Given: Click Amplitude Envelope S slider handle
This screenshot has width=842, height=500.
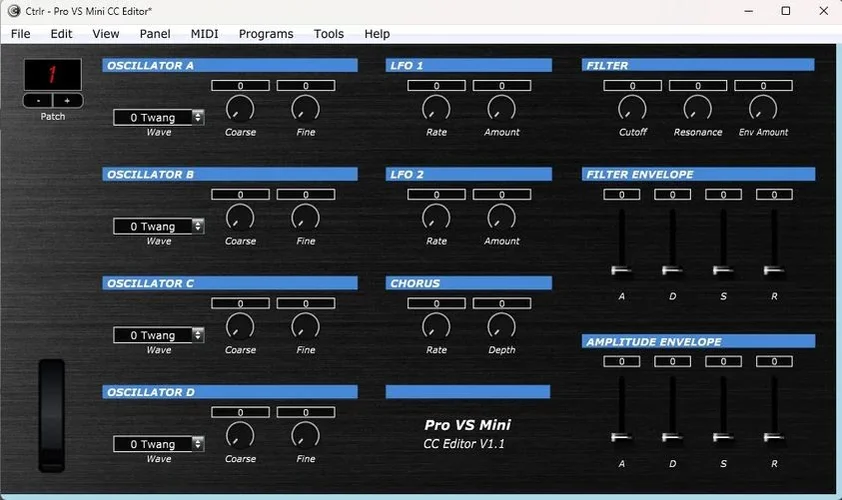Looking at the screenshot, I should (723, 437).
